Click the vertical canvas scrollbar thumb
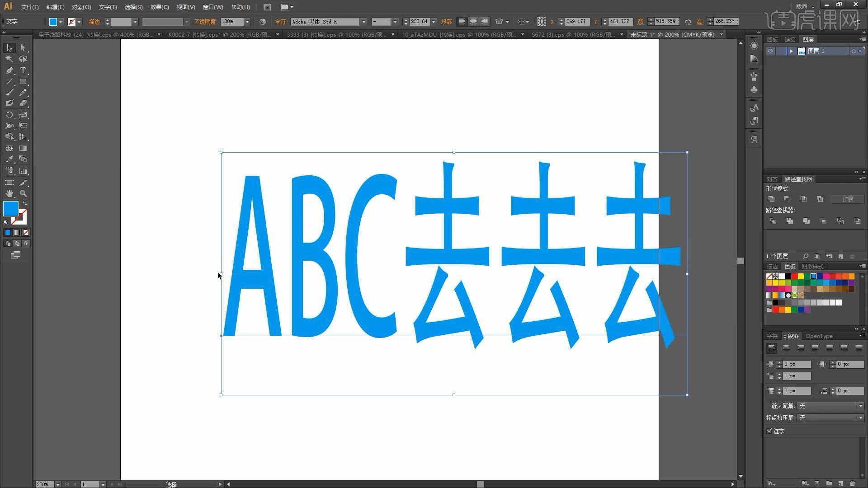 (741, 261)
